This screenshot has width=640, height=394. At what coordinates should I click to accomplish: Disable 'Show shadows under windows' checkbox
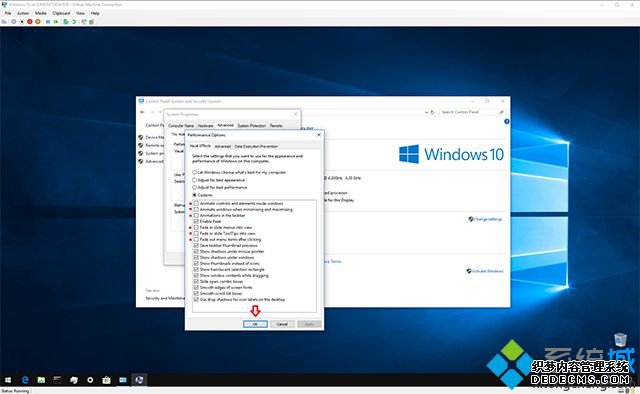tap(196, 257)
